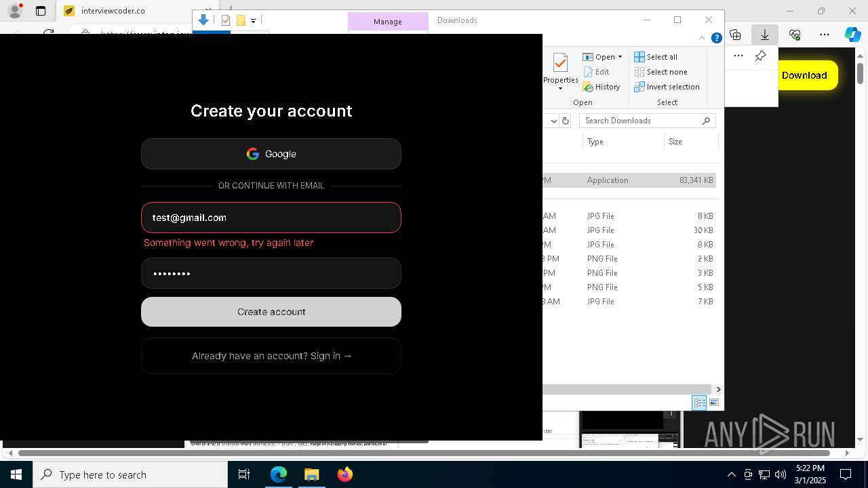Expand the Properties dropdown arrow
The height and width of the screenshot is (488, 868).
(560, 89)
